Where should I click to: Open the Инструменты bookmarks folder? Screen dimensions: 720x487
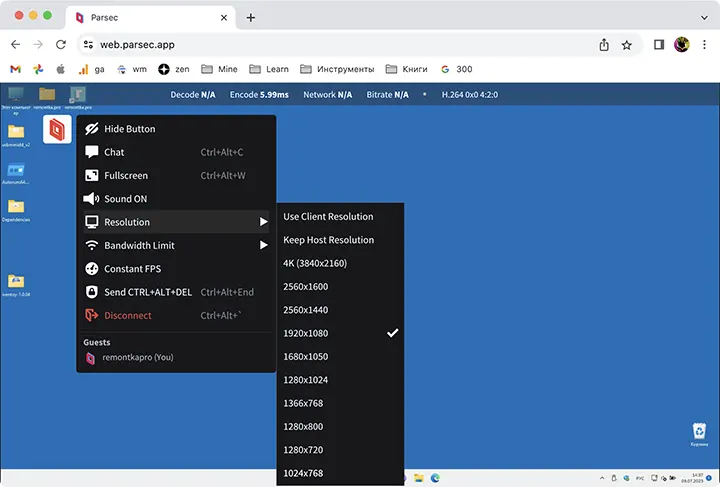[337, 69]
